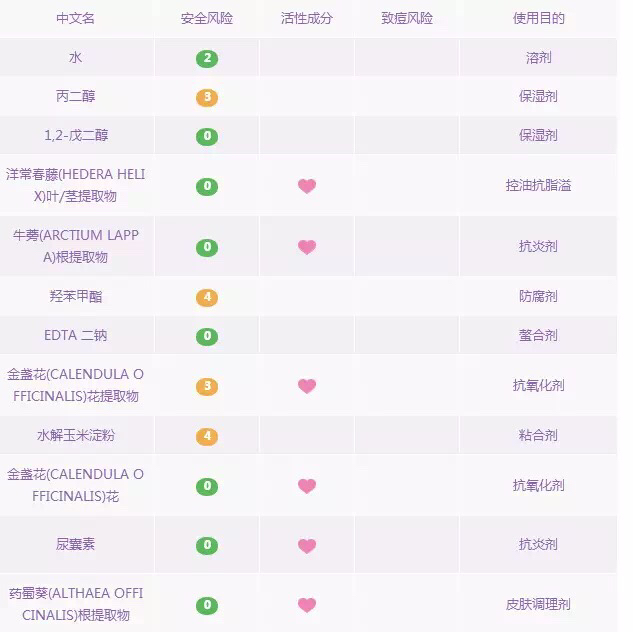The height and width of the screenshot is (632, 633).
Task: Click the orange risk badge for 丙二醇
Action: click(x=207, y=98)
